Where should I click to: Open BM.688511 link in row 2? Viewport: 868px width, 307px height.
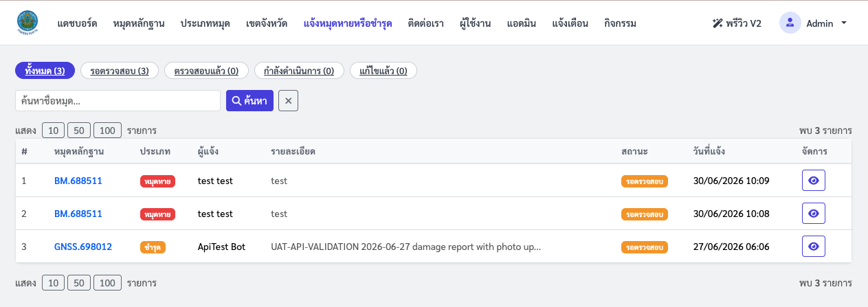pyautogui.click(x=78, y=214)
